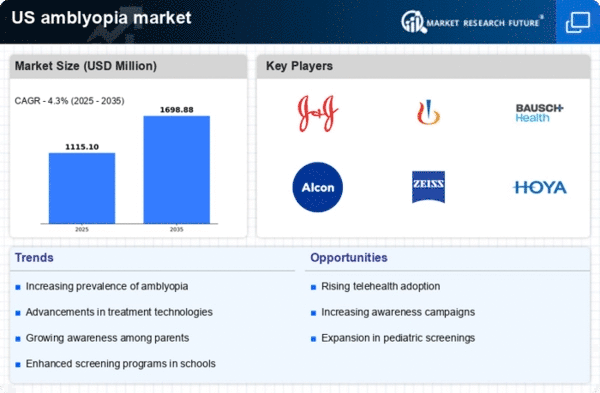Select the Alcon circular logo
Image resolution: width=600 pixels, height=393 pixels.
tap(318, 187)
